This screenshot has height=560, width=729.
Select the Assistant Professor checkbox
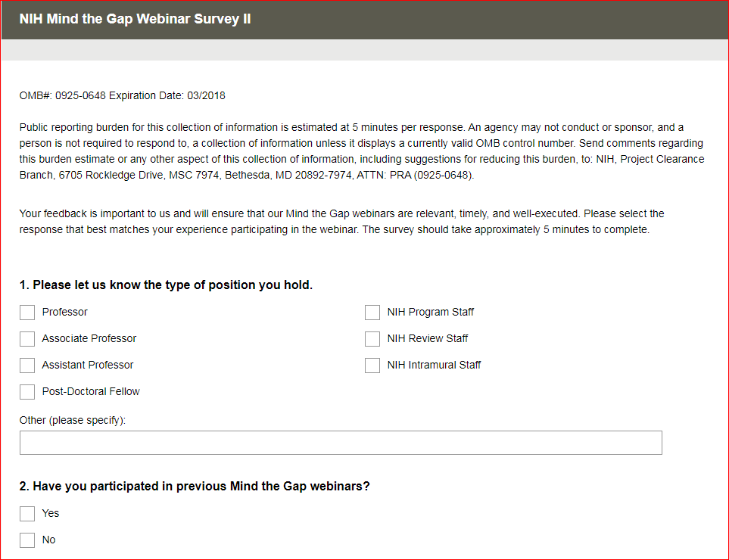(x=27, y=366)
